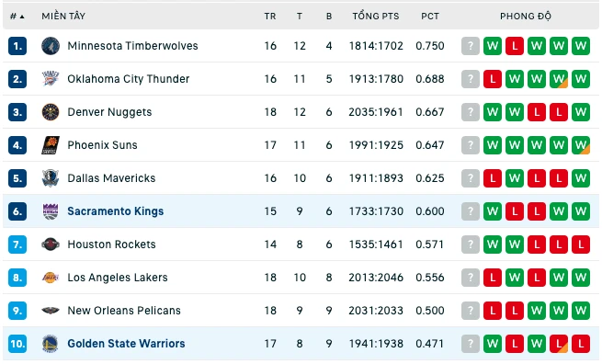Click the Phoenix Suns logo icon
The image size is (602, 364).
[x=51, y=145]
